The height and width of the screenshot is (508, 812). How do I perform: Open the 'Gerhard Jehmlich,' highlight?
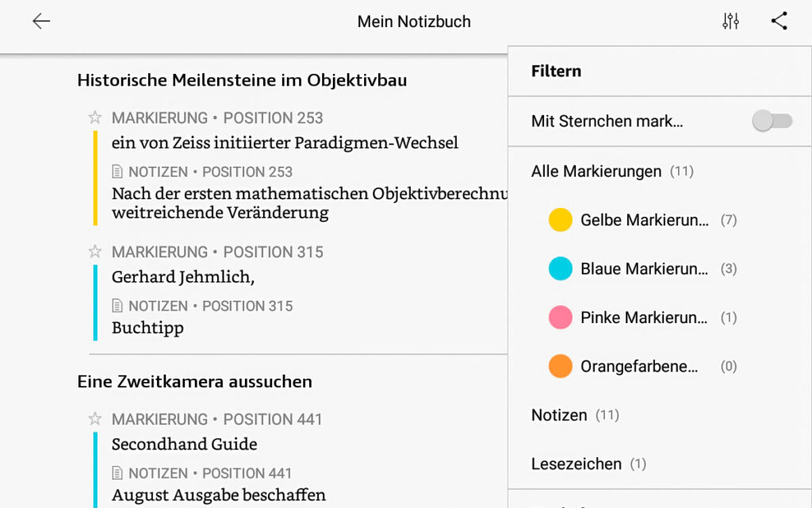pos(183,277)
